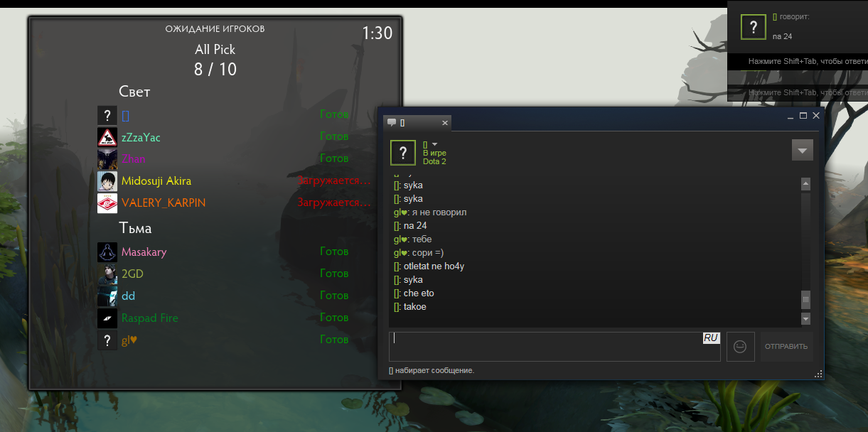Click the Свет team heading
The height and width of the screenshot is (432, 868).
click(134, 92)
